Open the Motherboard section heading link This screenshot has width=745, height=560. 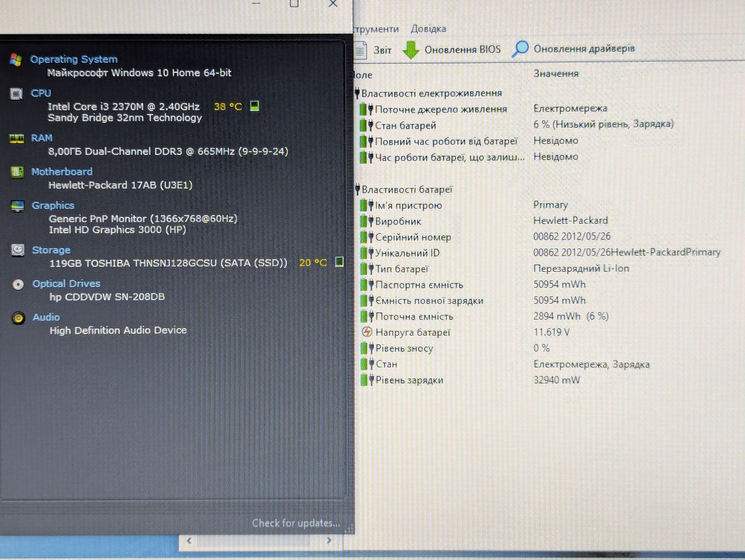[x=62, y=172]
